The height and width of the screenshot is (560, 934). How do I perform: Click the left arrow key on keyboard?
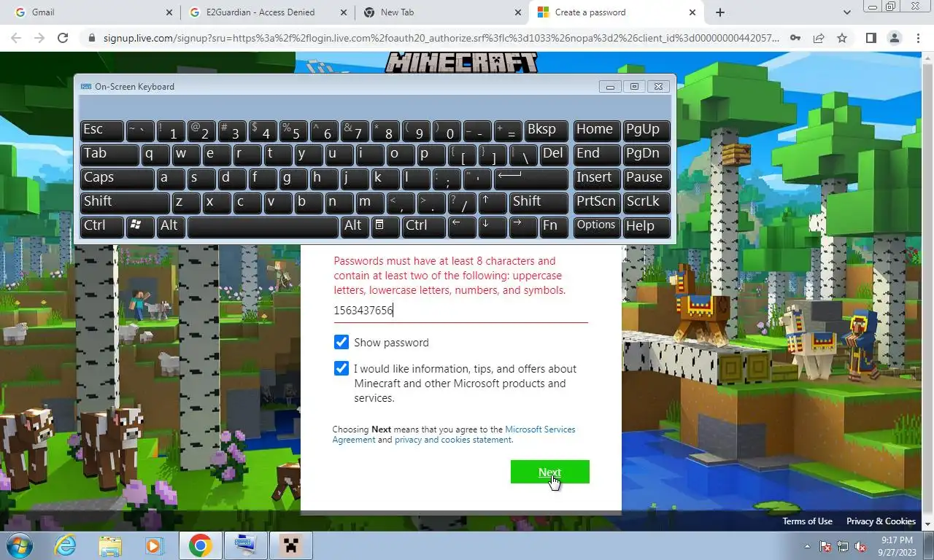[x=463, y=227]
